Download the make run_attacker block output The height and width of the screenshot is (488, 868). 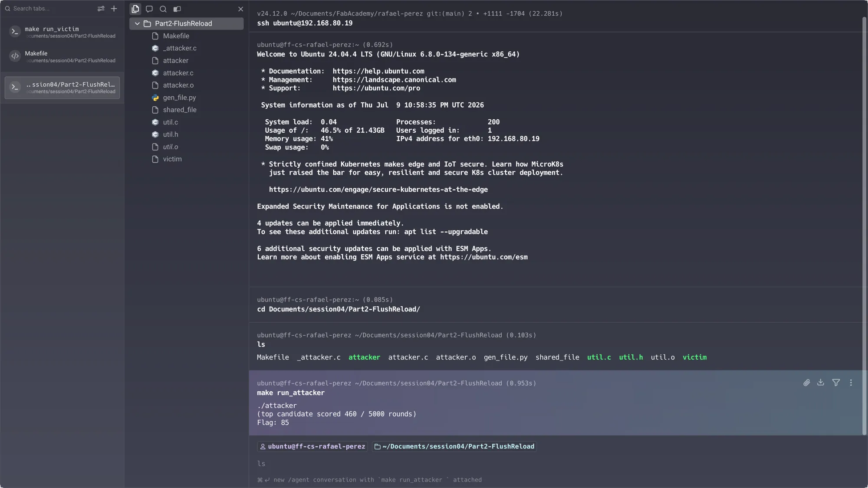point(820,383)
